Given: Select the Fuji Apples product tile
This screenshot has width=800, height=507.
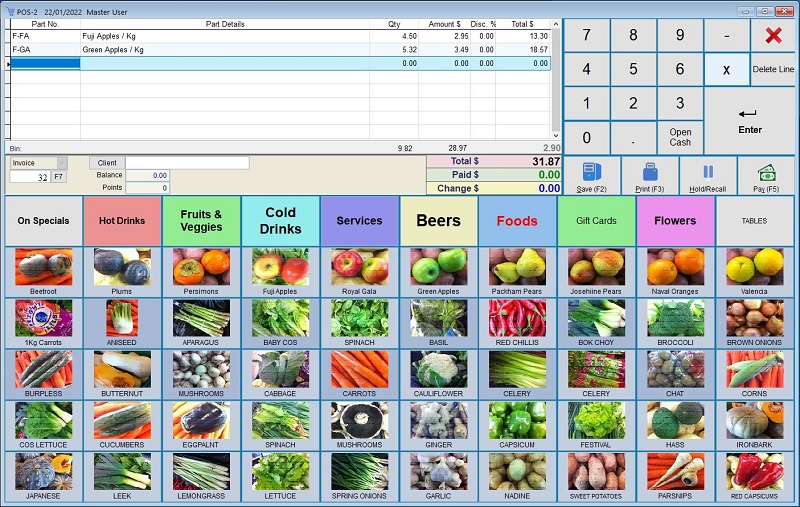Looking at the screenshot, I should 280,268.
